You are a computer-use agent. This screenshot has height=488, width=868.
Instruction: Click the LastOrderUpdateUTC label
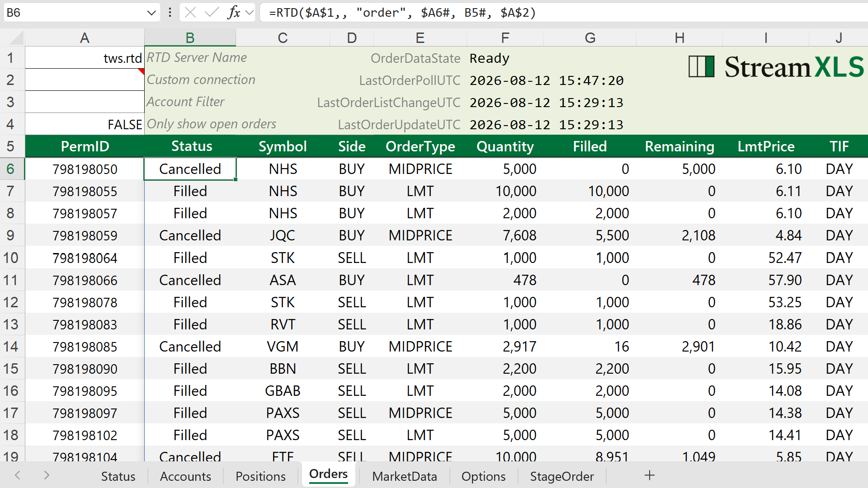point(399,125)
